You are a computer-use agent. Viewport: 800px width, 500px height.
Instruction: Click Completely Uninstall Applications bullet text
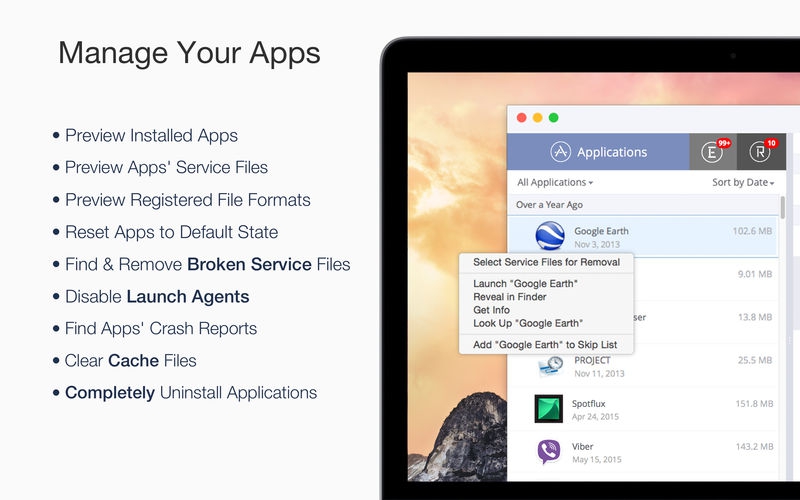click(x=191, y=393)
